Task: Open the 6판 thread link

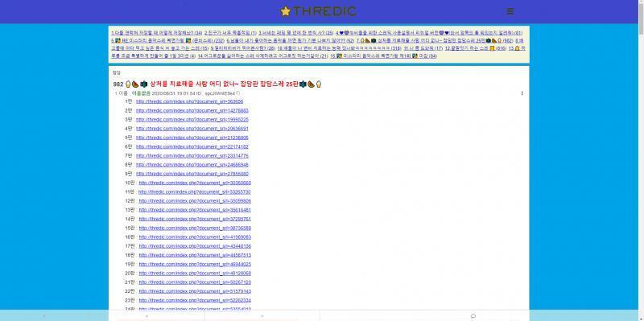Action: coord(192,147)
